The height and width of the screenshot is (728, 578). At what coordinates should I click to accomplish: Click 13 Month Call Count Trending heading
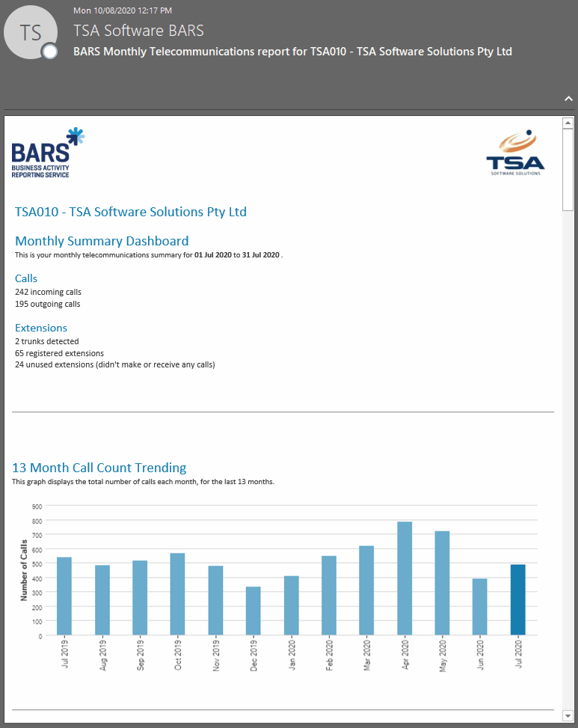(99, 468)
